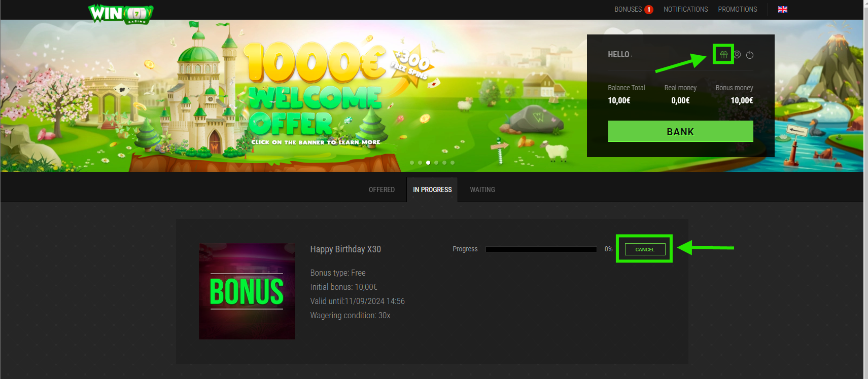Click the power logout icon
Screen dimensions: 868x379
coord(750,55)
